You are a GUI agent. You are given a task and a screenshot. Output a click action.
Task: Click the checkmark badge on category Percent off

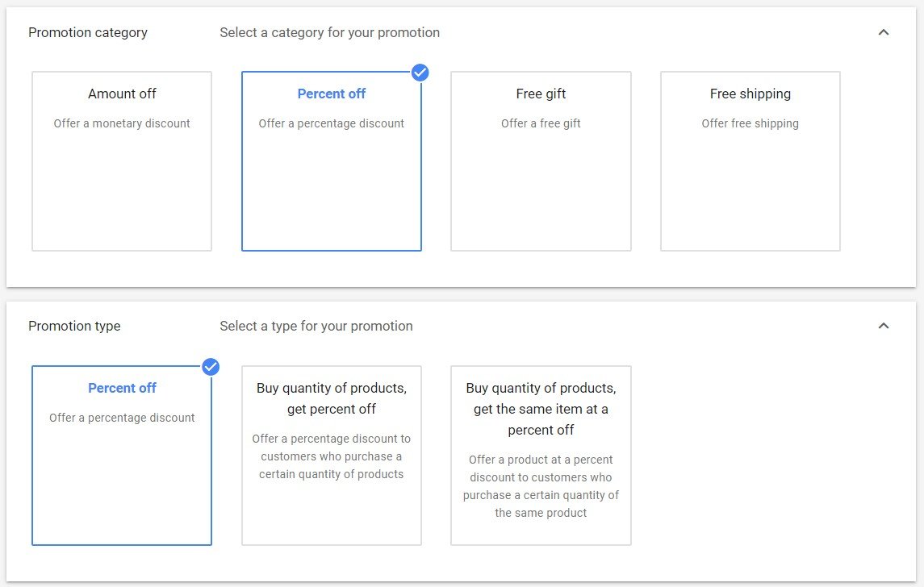click(x=420, y=73)
